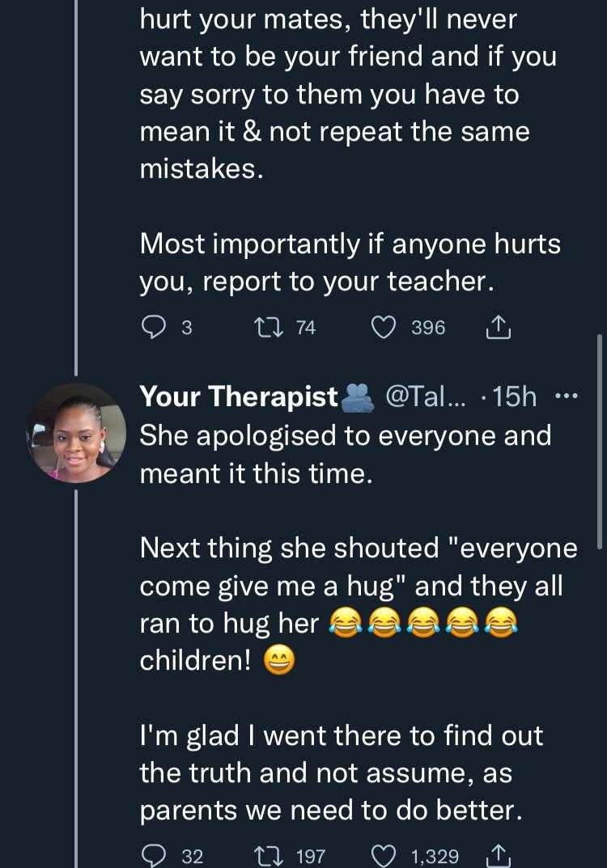The image size is (607, 868).
Task: Click the vertical scrollbar on the right edge
Action: coord(600,437)
